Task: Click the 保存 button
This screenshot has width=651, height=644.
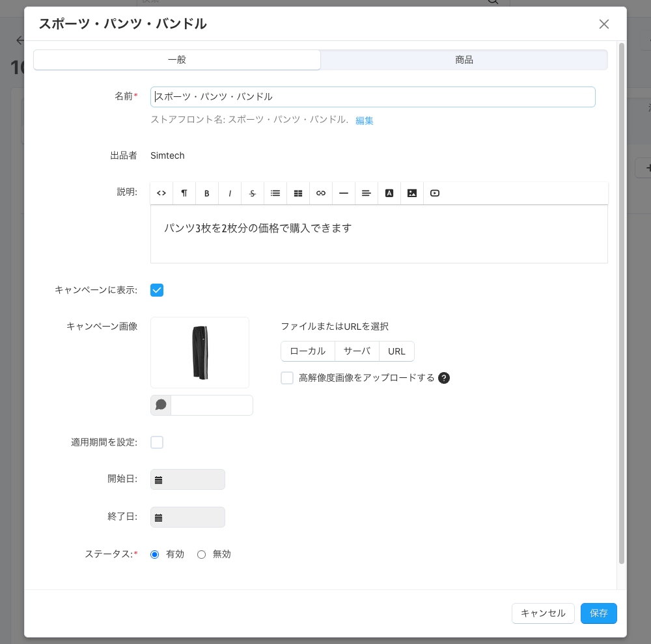Action: 598,613
